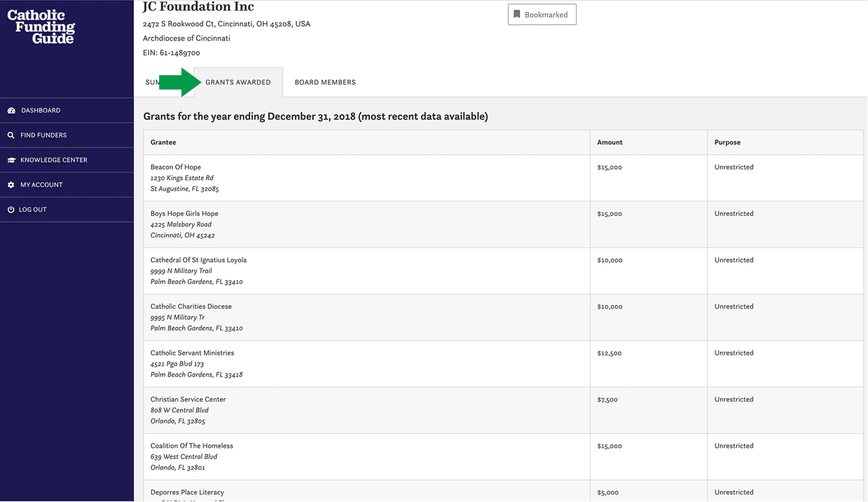Select Coalition Of The Homeless grantee
Viewport: 868px width, 502px height.
[192, 446]
